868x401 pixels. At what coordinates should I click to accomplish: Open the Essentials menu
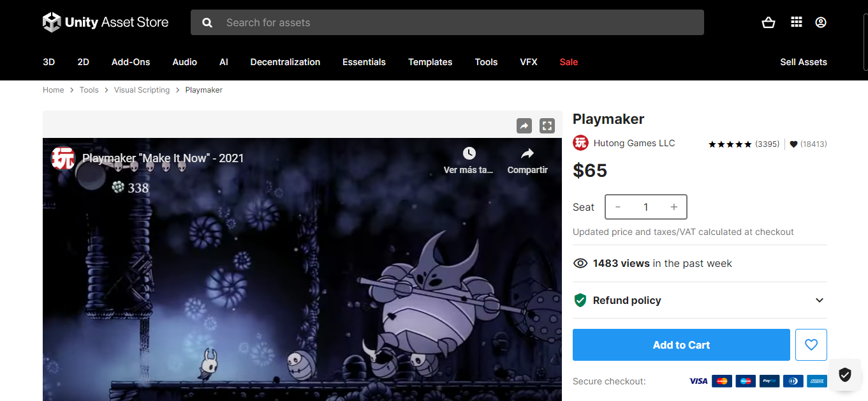tap(364, 62)
